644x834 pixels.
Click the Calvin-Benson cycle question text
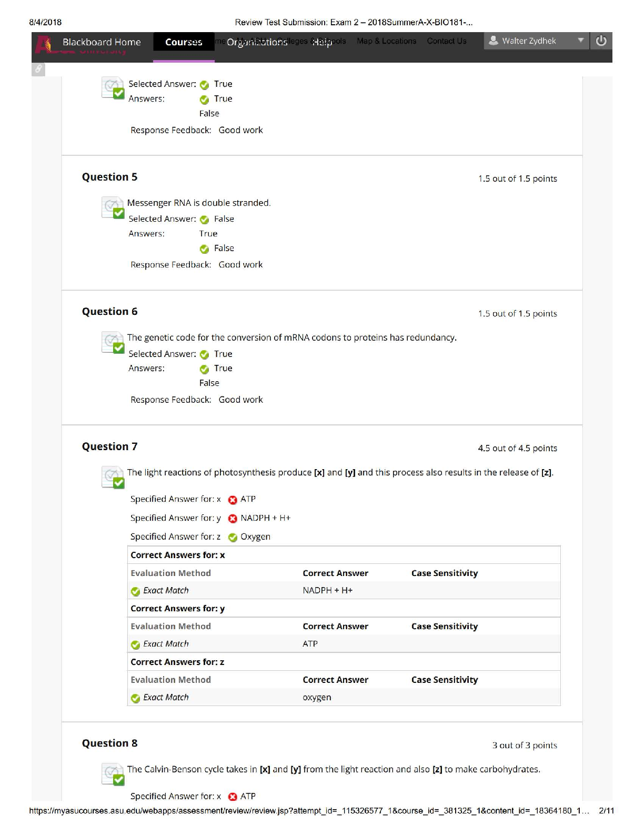pos(334,769)
